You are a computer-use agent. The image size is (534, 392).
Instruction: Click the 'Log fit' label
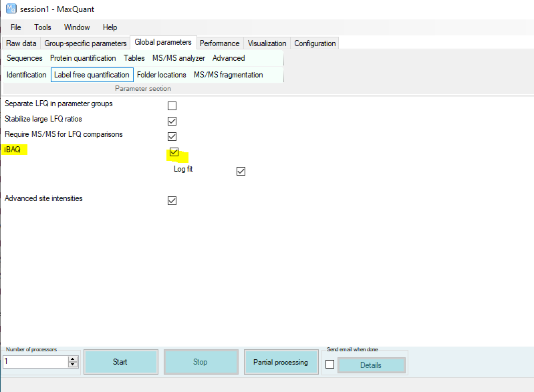pos(183,169)
